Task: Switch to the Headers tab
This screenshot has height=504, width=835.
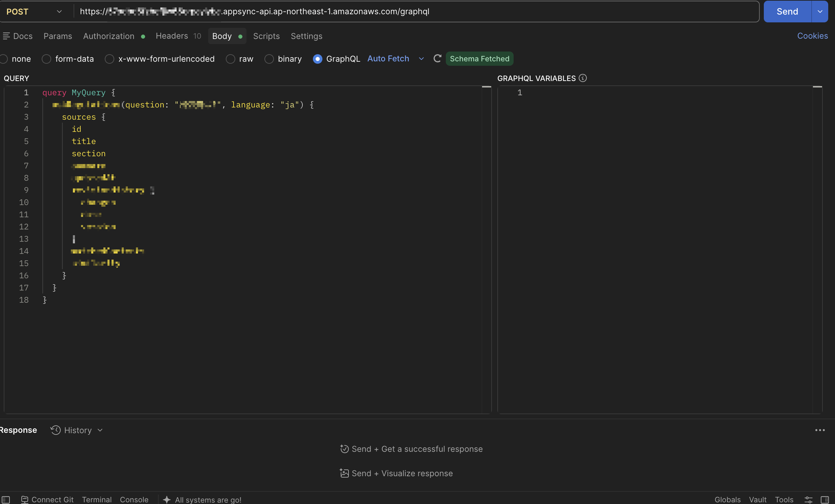Action: tap(178, 36)
